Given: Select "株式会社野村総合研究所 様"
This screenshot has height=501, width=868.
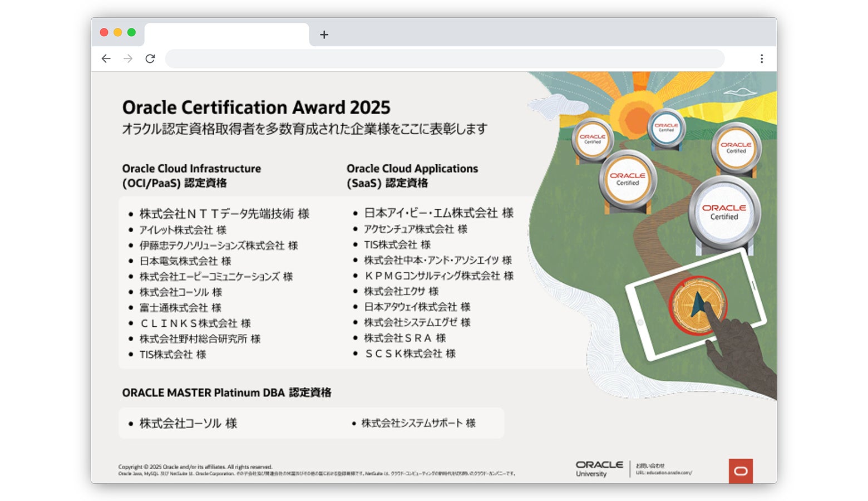Looking at the screenshot, I should click(200, 339).
